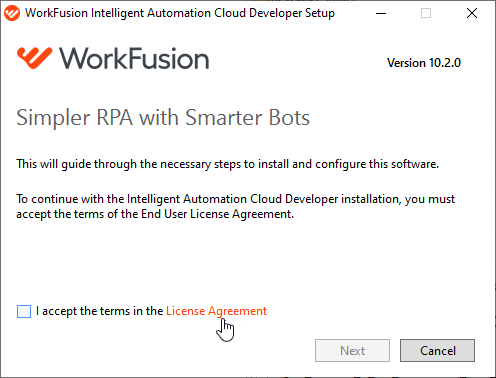Click the 'Simpler RPA with Smarter Bots' heading
Screen dimensions: 496x378
point(163,118)
